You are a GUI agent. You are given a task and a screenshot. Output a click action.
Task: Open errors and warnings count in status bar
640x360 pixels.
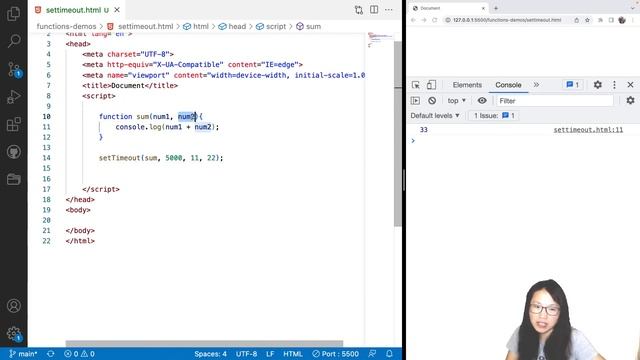click(79, 353)
